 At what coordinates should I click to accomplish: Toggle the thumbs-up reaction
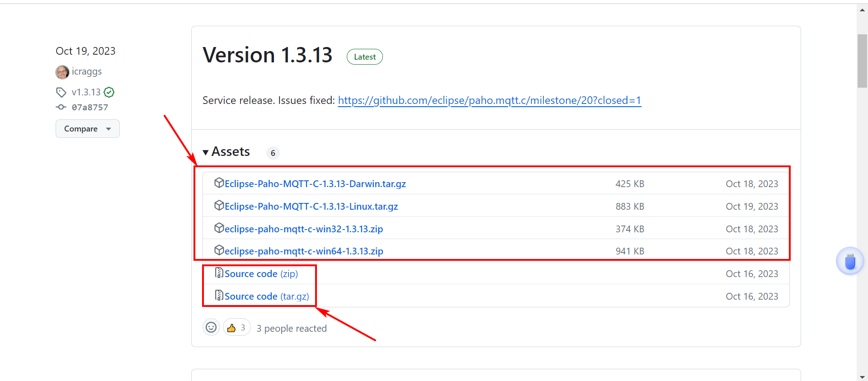coord(236,328)
